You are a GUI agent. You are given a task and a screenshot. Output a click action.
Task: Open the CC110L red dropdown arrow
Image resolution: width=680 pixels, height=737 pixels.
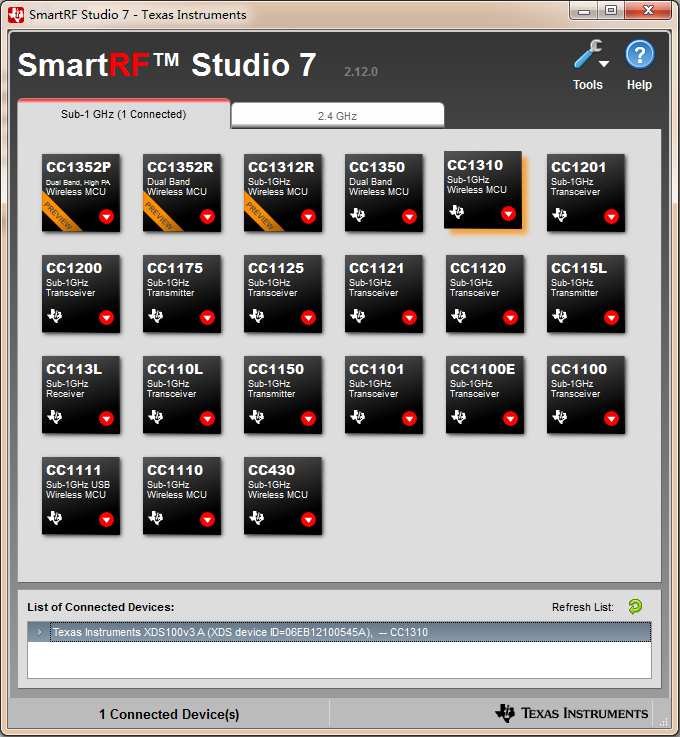pyautogui.click(x=207, y=418)
